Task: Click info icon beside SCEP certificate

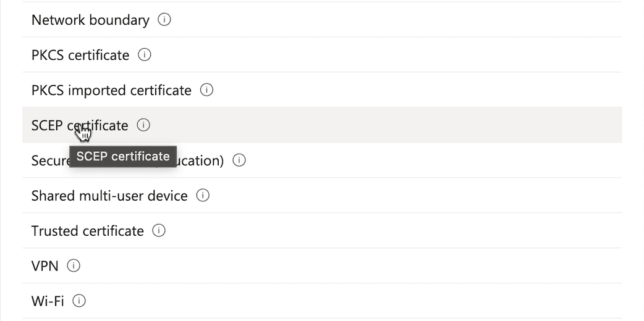Action: click(x=143, y=125)
